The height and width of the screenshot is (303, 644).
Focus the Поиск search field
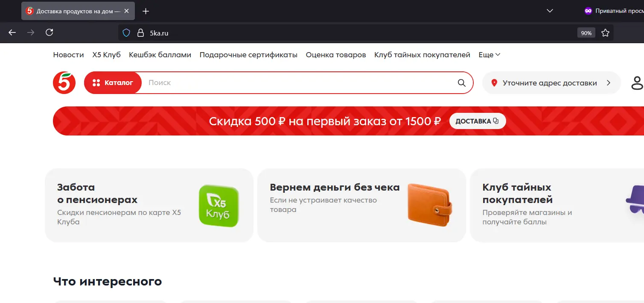coord(299,82)
